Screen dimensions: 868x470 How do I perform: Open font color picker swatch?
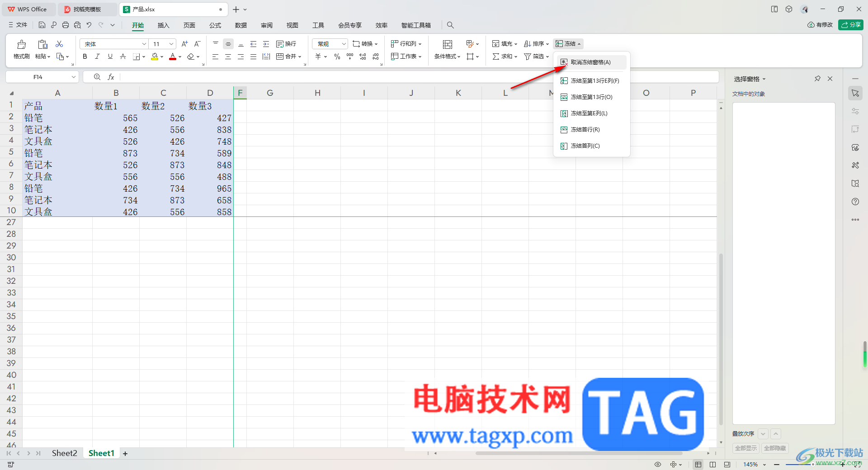click(x=172, y=56)
